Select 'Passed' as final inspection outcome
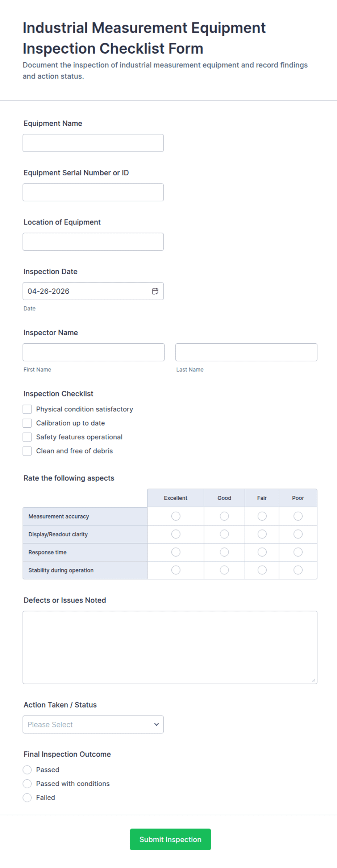This screenshot has width=337, height=868. point(27,770)
